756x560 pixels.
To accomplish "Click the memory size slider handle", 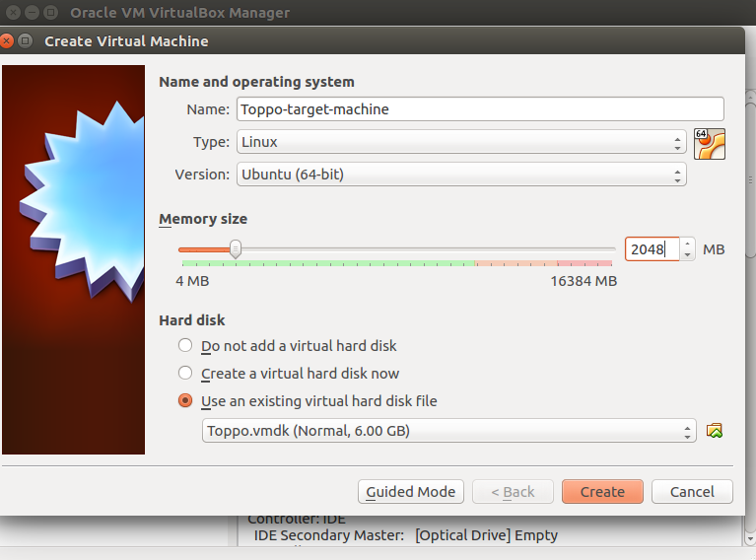I will 236,248.
